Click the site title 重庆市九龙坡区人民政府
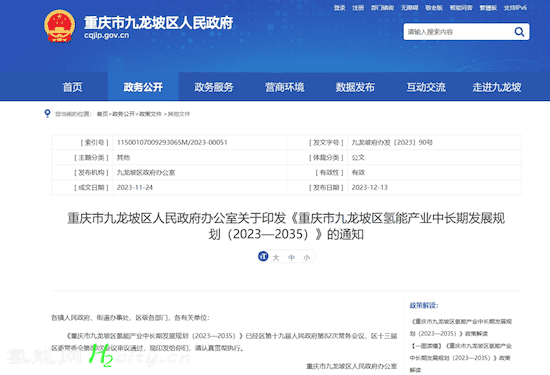The image size is (550, 375). [x=158, y=22]
